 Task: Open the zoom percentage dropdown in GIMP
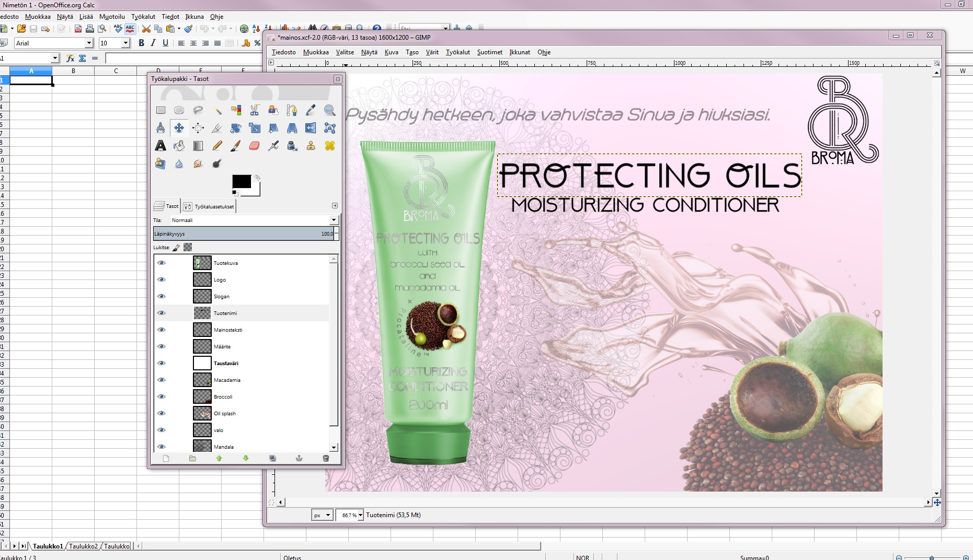(360, 515)
